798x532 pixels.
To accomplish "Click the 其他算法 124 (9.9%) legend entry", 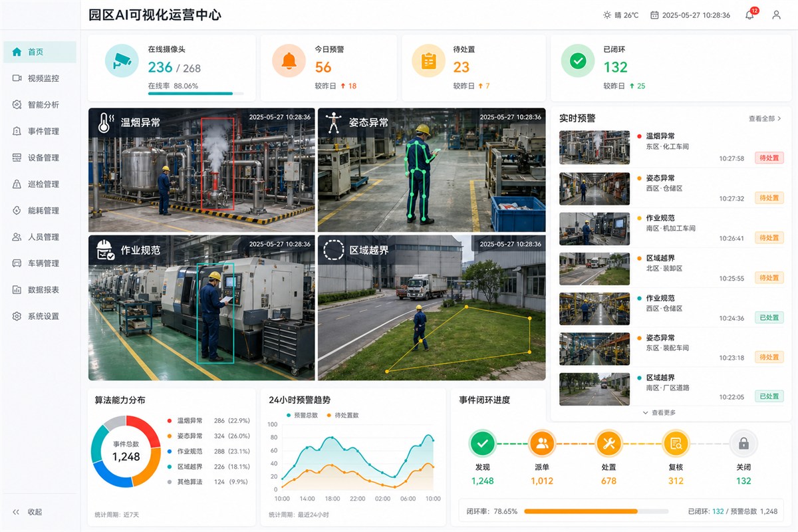I will [x=209, y=482].
